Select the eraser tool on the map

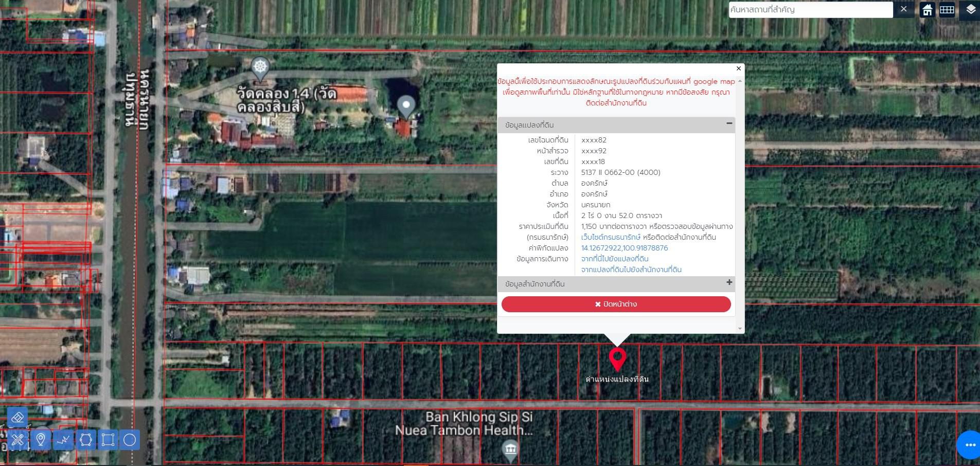(17, 417)
